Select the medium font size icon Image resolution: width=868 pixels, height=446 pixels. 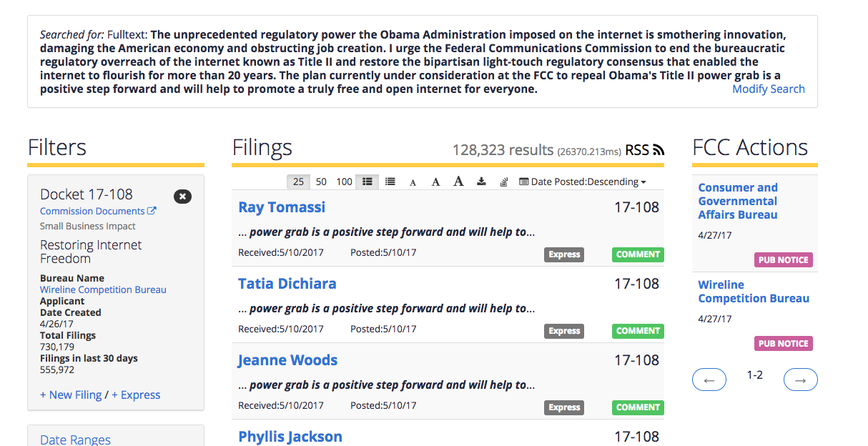(435, 182)
